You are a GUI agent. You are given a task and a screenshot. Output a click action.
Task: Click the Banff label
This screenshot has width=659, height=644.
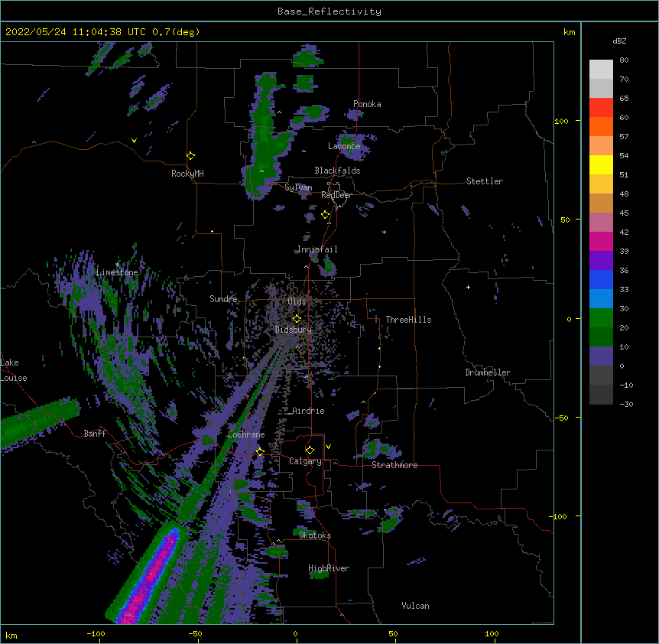tap(95, 434)
